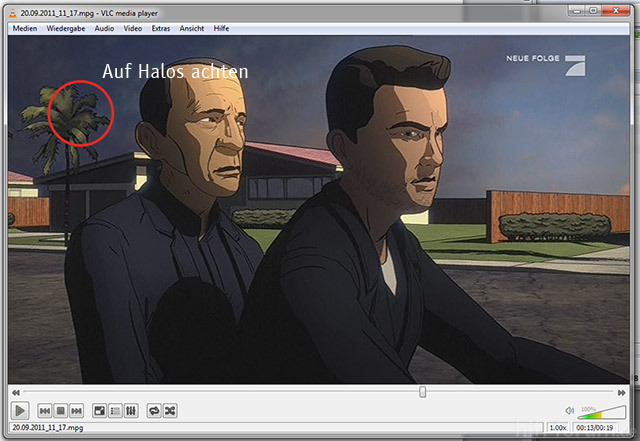
Task: Click the Play button
Action: [20, 410]
